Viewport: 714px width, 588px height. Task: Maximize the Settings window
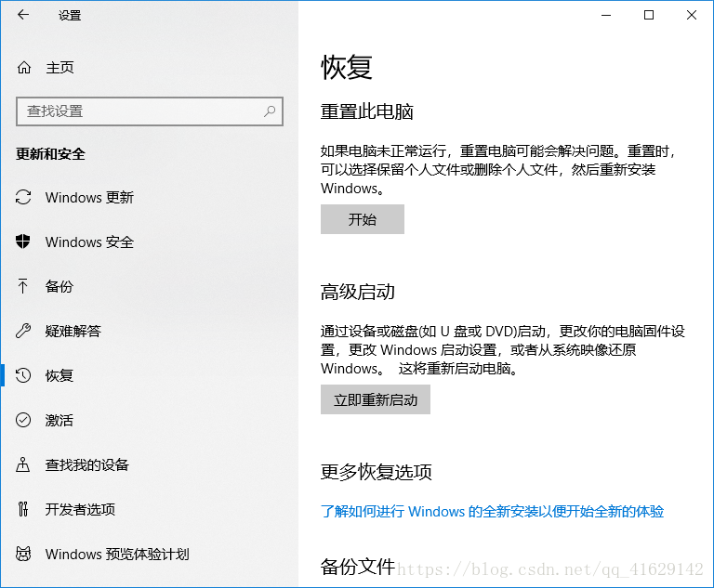pos(649,15)
